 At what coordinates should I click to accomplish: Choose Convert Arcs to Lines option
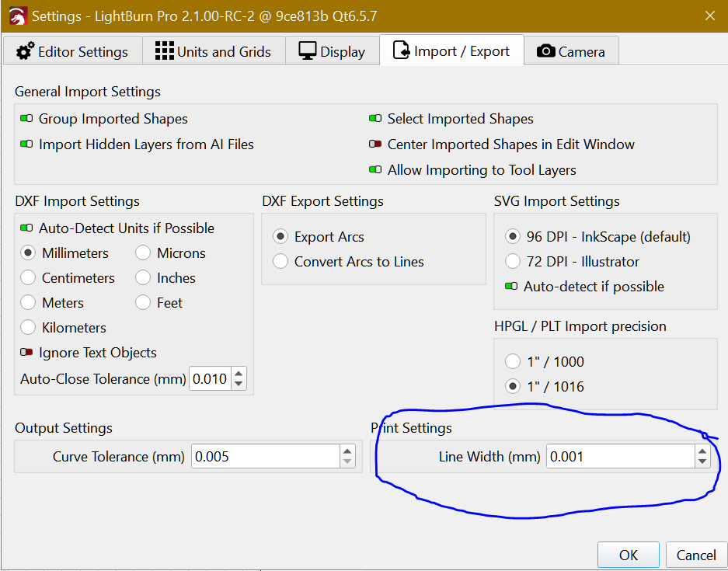point(280,262)
